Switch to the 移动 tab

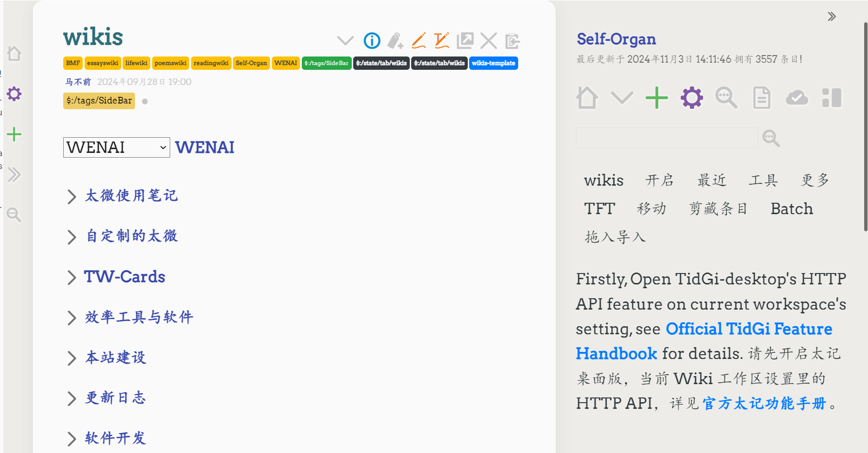(x=651, y=209)
